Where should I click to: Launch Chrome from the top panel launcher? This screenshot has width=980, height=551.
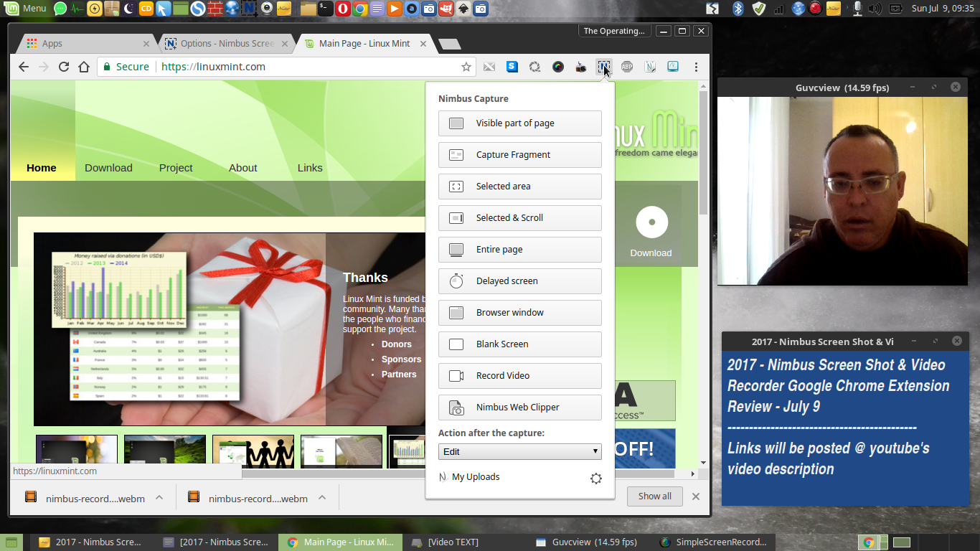(360, 9)
